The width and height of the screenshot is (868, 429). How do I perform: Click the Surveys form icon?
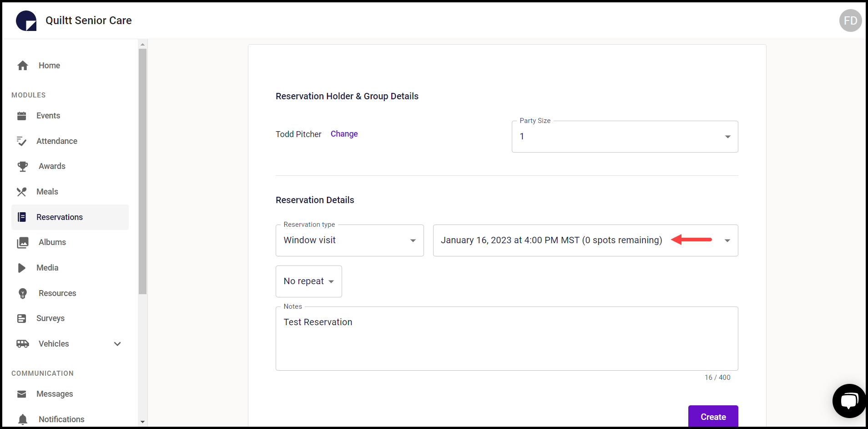(x=22, y=318)
